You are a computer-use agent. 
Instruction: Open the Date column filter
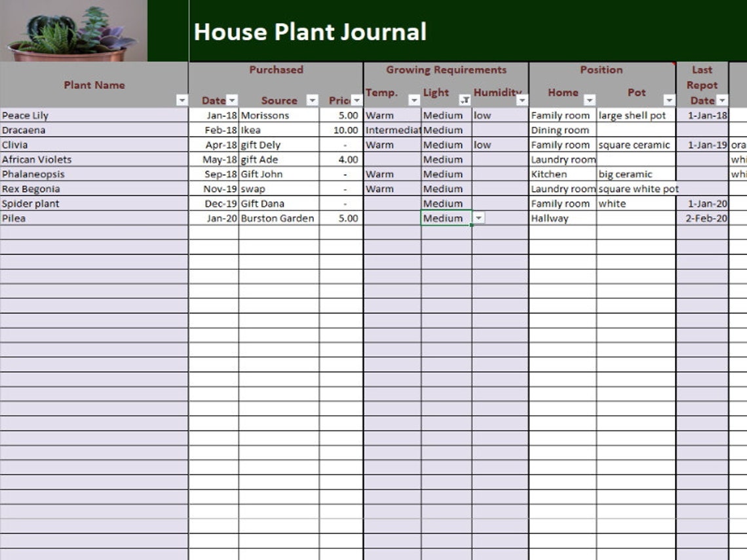[x=233, y=101]
